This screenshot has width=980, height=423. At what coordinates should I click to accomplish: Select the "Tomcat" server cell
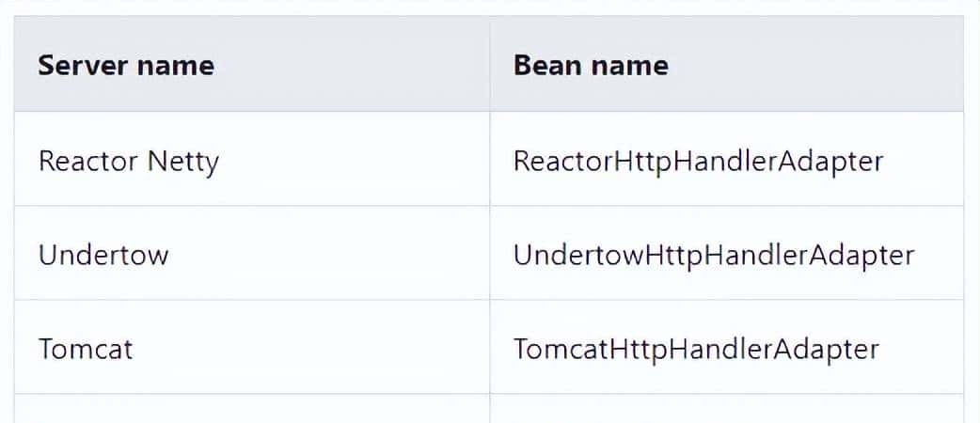[86, 349]
